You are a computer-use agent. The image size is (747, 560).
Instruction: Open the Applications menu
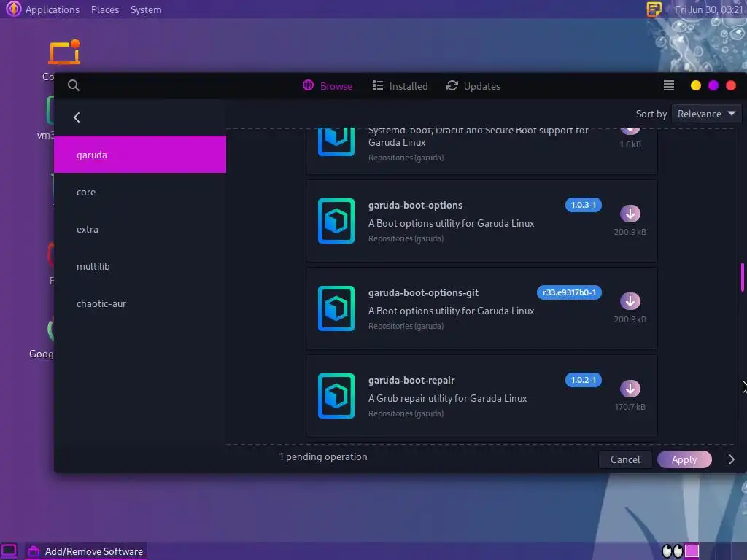[53, 9]
